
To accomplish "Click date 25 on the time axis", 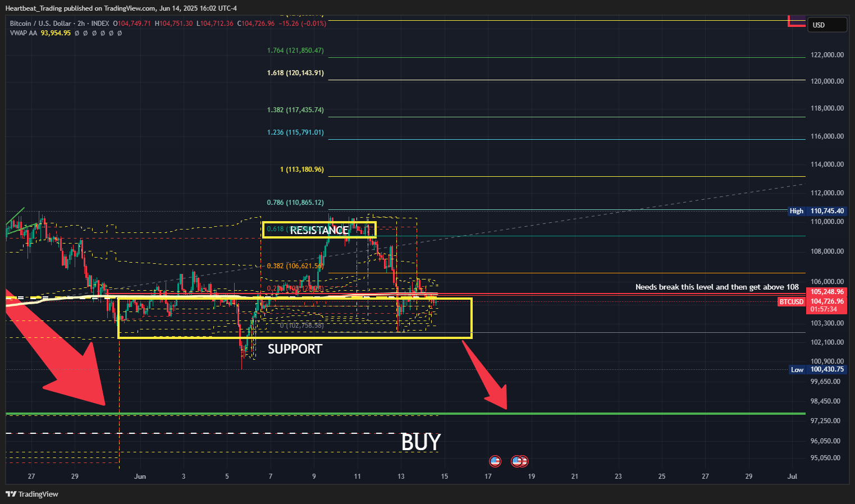I will 662,476.
